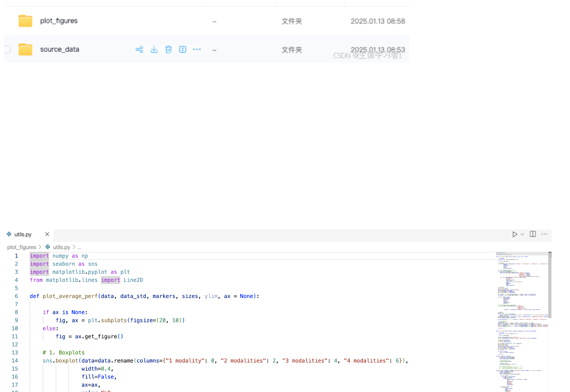Click the plot_average_perf function name
The image size is (570, 392).
click(x=70, y=296)
